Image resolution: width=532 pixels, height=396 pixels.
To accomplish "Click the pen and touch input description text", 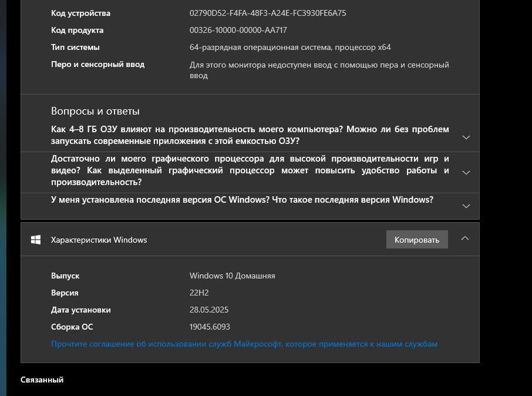I will (319, 70).
